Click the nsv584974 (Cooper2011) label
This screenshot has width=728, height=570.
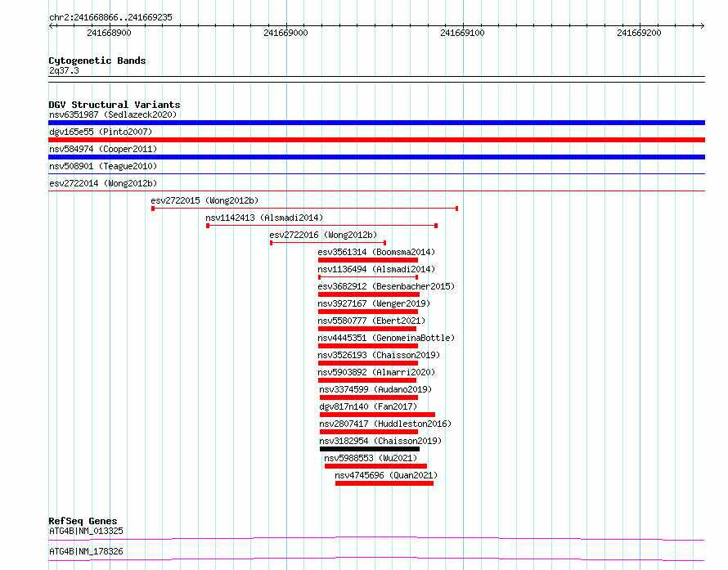103,149
